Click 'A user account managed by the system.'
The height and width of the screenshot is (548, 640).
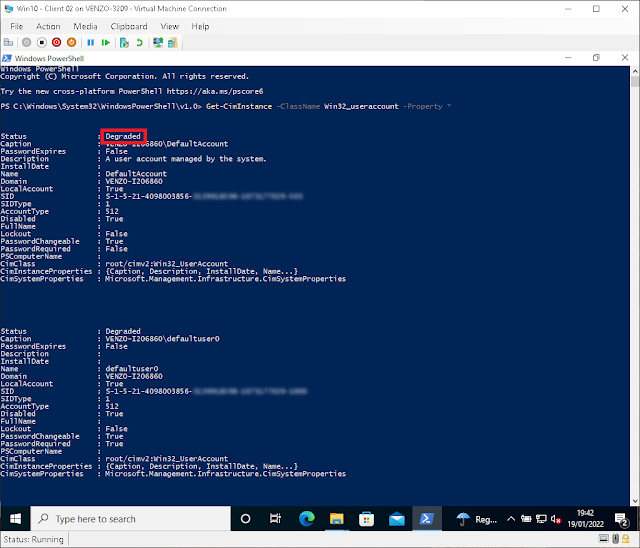coord(186,159)
